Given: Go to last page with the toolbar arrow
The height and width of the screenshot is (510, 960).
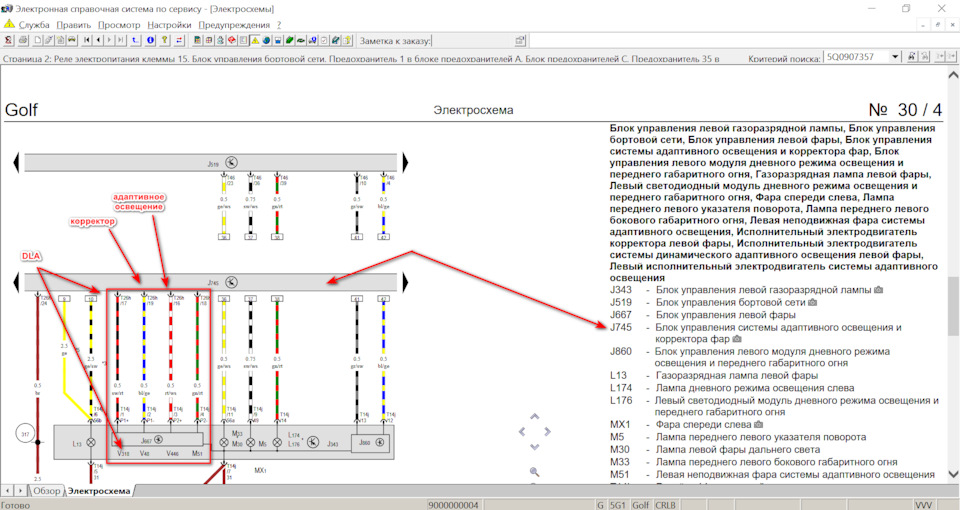Looking at the screenshot, I should (x=121, y=40).
